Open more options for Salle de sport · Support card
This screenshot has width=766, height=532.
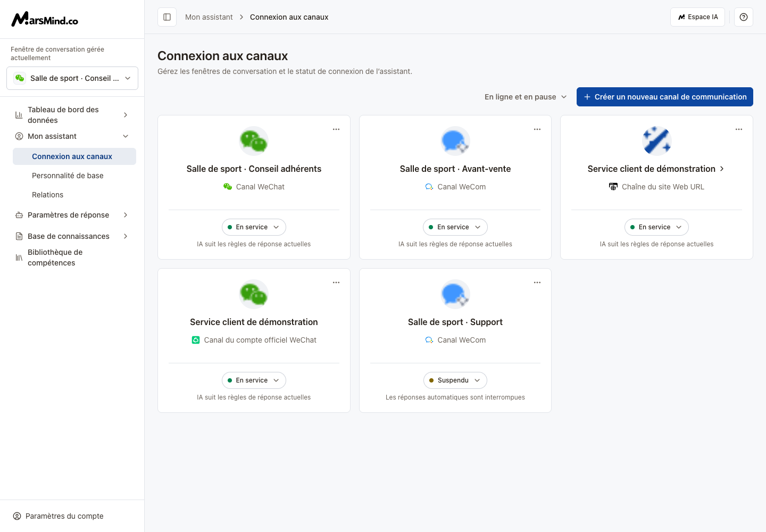click(x=537, y=282)
